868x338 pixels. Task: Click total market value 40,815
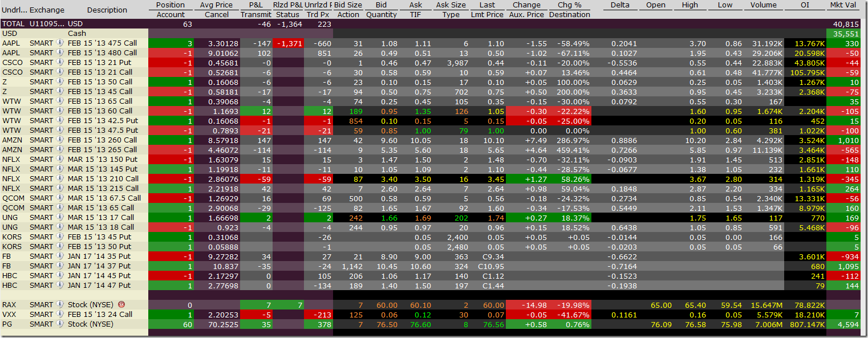(846, 24)
